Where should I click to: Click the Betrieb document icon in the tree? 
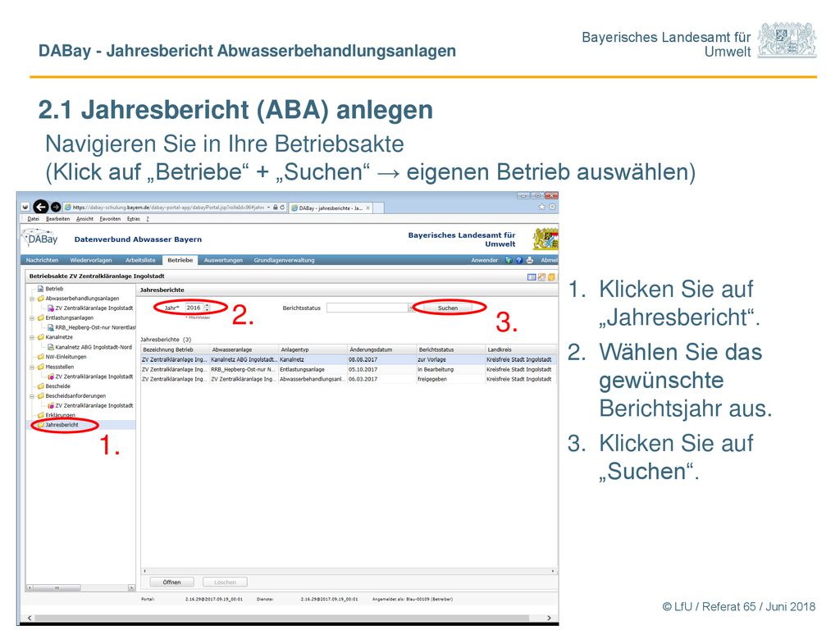41,289
